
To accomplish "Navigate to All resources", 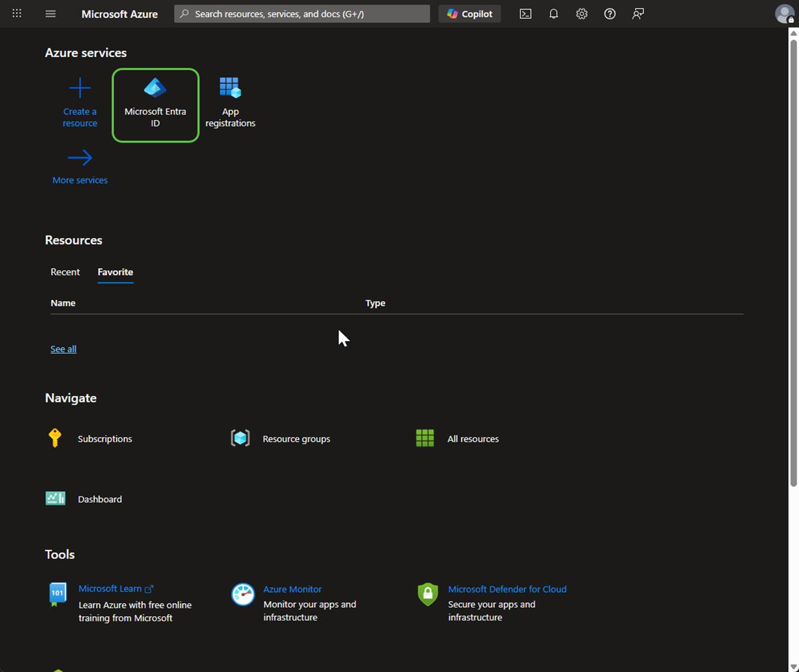I will pos(473,439).
